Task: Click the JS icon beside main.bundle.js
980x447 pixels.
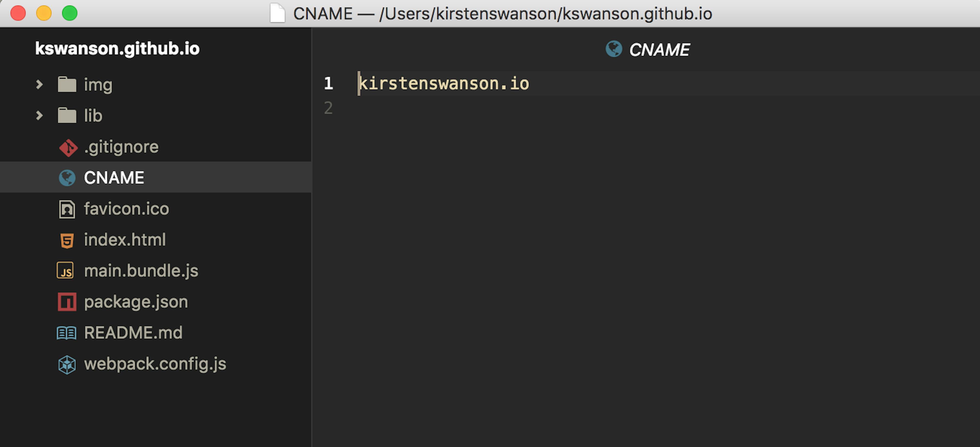Action: 65,271
